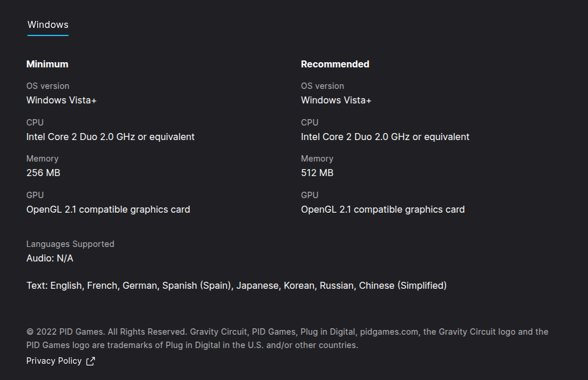Screen dimensions: 588x380
Task: Click the OS version label under Minimum
Action: [47, 86]
